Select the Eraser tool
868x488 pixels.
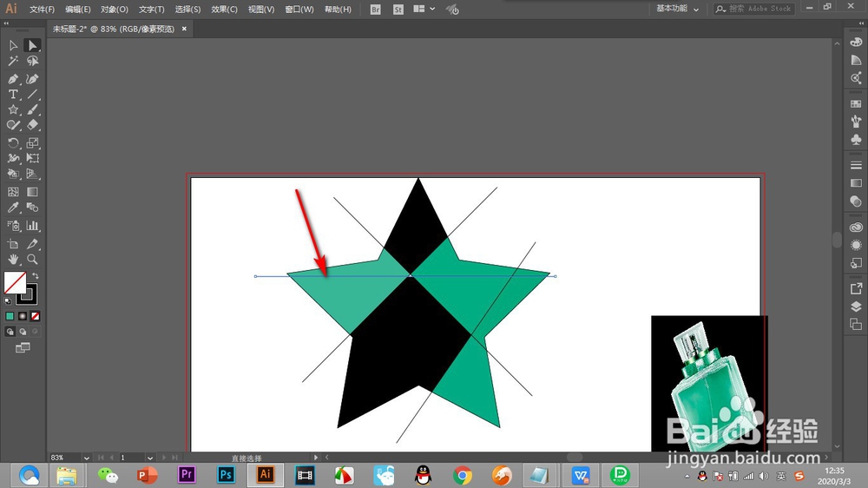(x=32, y=125)
